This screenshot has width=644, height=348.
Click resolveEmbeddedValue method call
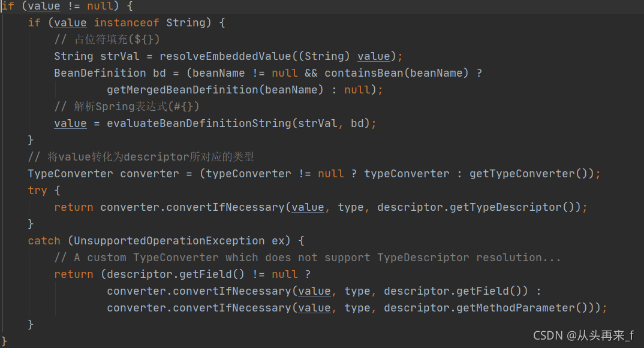225,56
